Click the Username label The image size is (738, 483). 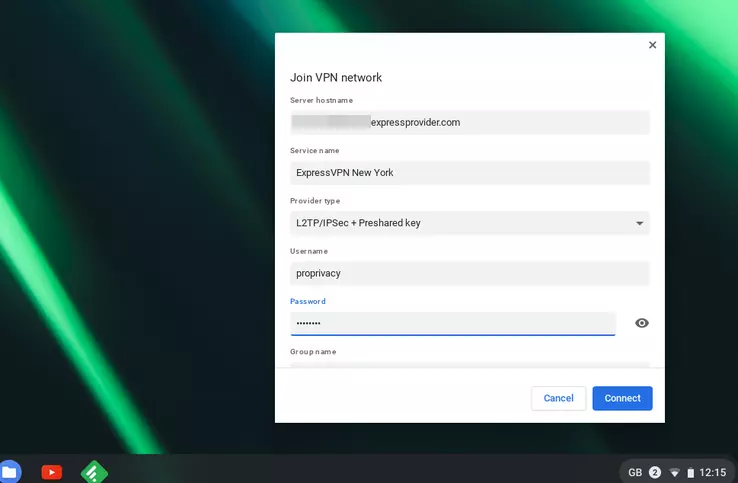[309, 251]
